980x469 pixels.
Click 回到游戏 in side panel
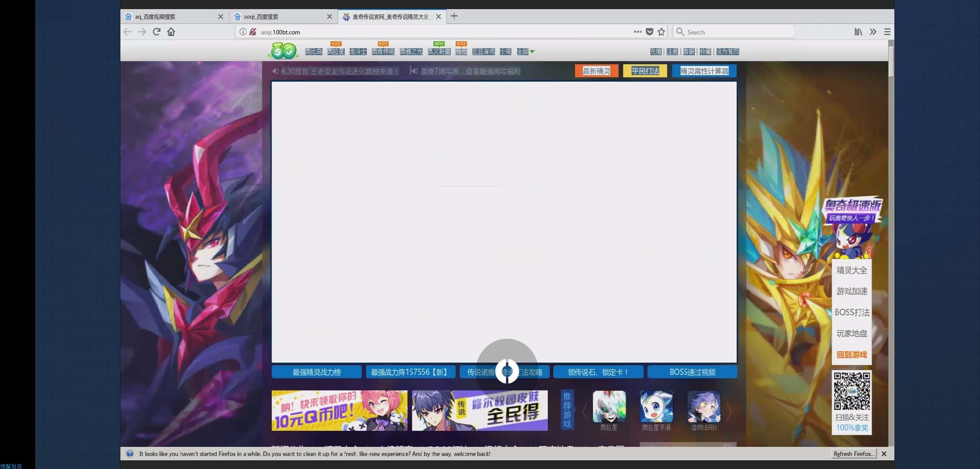tap(852, 355)
